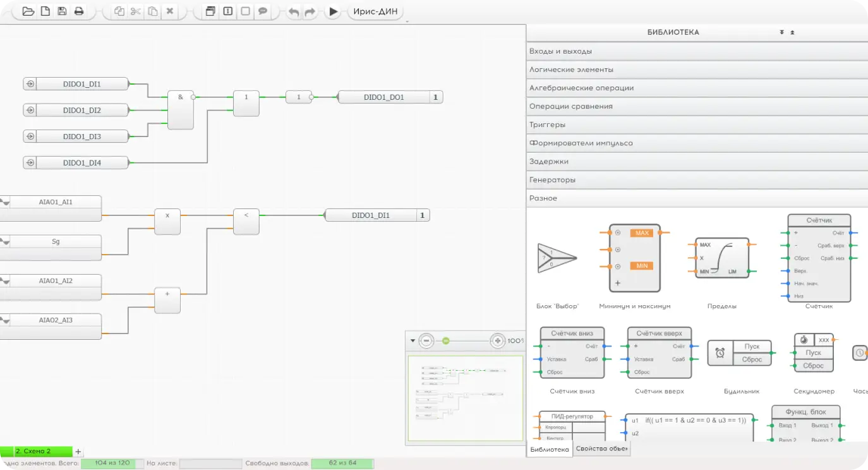Screen dimensions: 868x470
Task: Run the scheme with Play button
Action: (334, 11)
